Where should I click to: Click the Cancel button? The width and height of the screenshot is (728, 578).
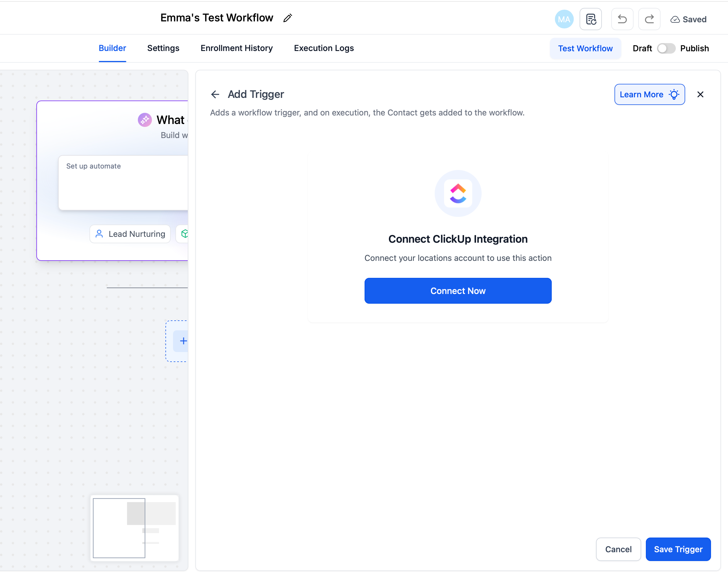click(618, 549)
